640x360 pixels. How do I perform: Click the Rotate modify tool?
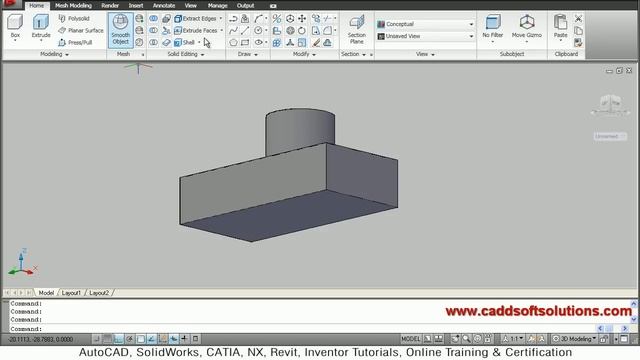[x=302, y=30]
